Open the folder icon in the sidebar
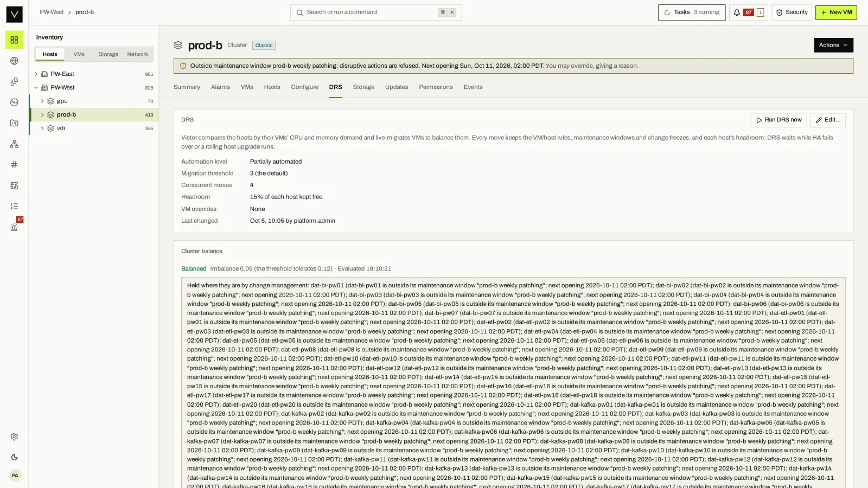868x488 pixels. [x=14, y=123]
